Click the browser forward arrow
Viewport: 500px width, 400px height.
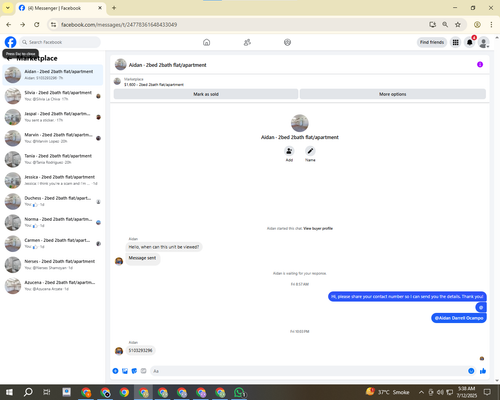click(22, 25)
